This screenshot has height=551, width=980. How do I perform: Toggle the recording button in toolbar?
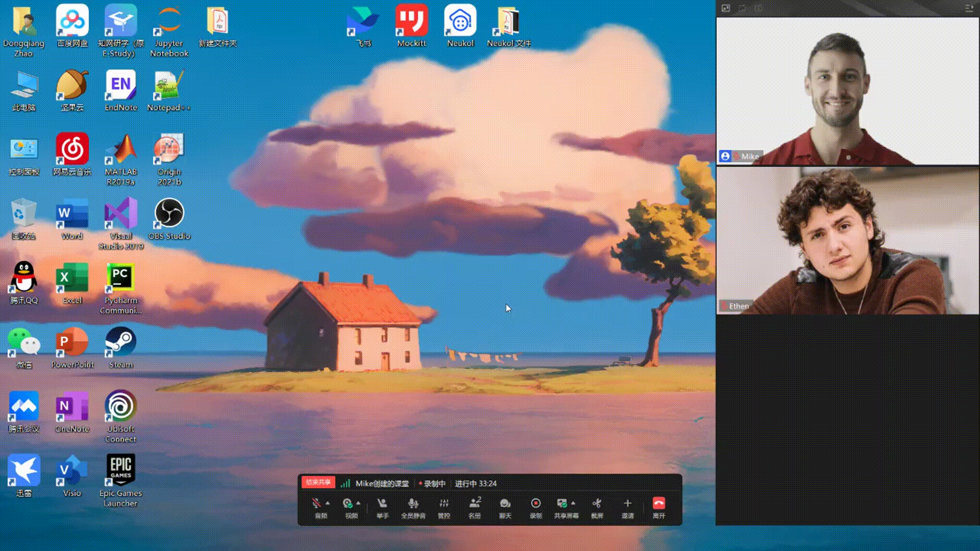[535, 504]
